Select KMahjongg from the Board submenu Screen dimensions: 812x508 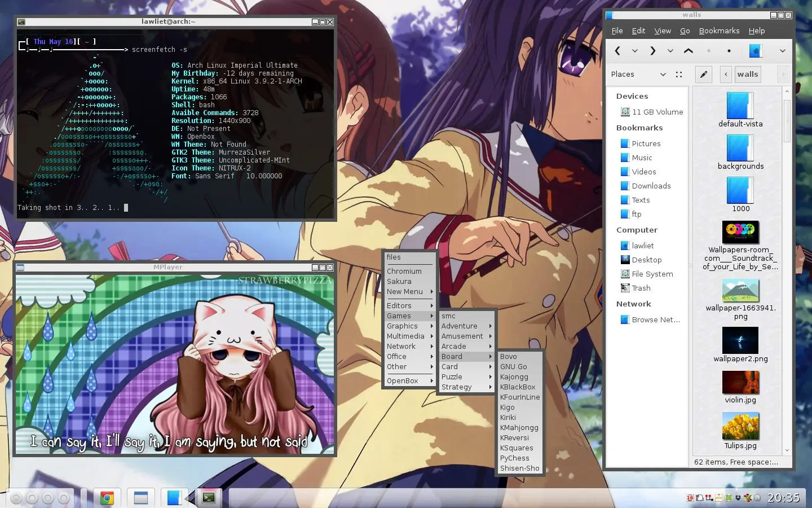[519, 428]
